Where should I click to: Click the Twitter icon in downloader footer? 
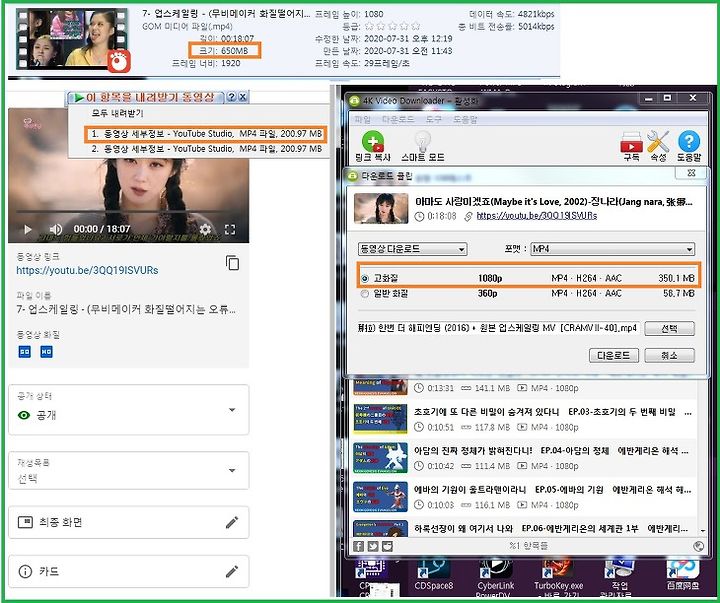tap(373, 546)
